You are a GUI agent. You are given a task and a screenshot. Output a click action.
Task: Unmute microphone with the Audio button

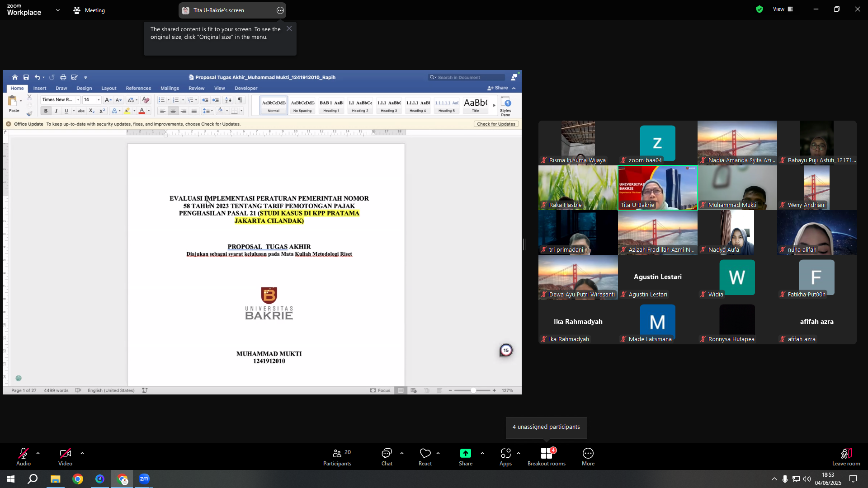tap(24, 457)
